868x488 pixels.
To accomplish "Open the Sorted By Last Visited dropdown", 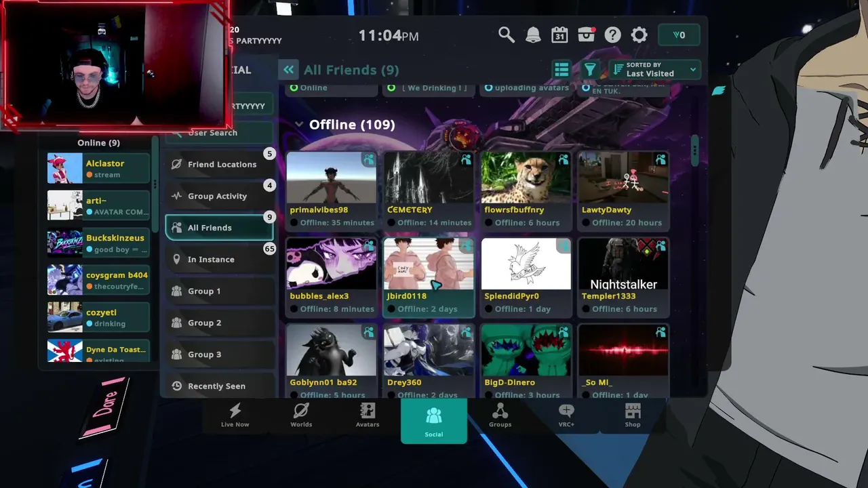I will [655, 69].
